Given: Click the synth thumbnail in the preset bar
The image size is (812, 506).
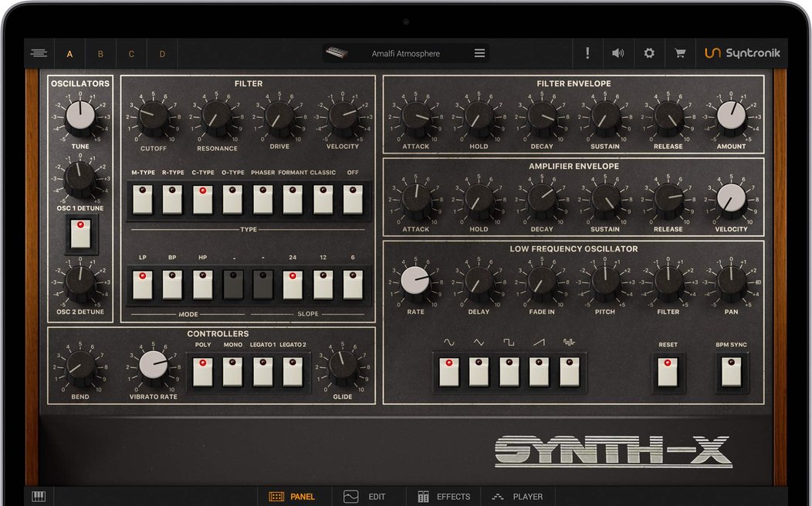Looking at the screenshot, I should coord(337,53).
